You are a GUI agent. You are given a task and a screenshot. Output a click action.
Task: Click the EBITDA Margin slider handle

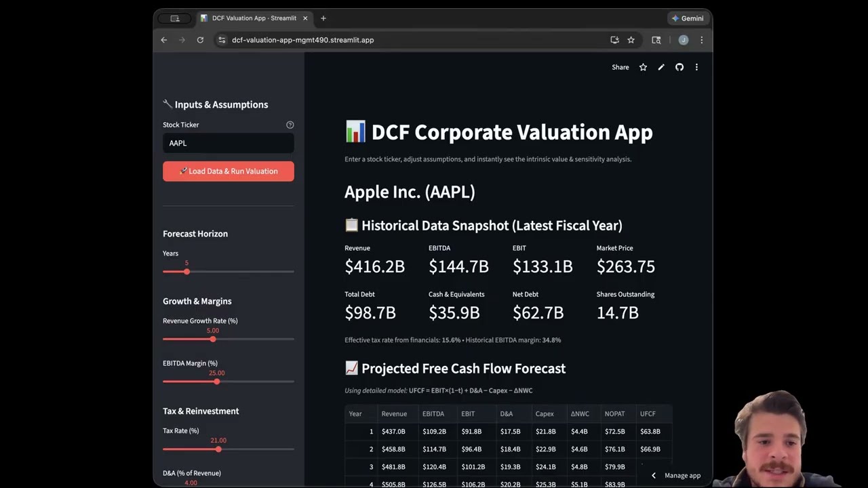pyautogui.click(x=217, y=382)
